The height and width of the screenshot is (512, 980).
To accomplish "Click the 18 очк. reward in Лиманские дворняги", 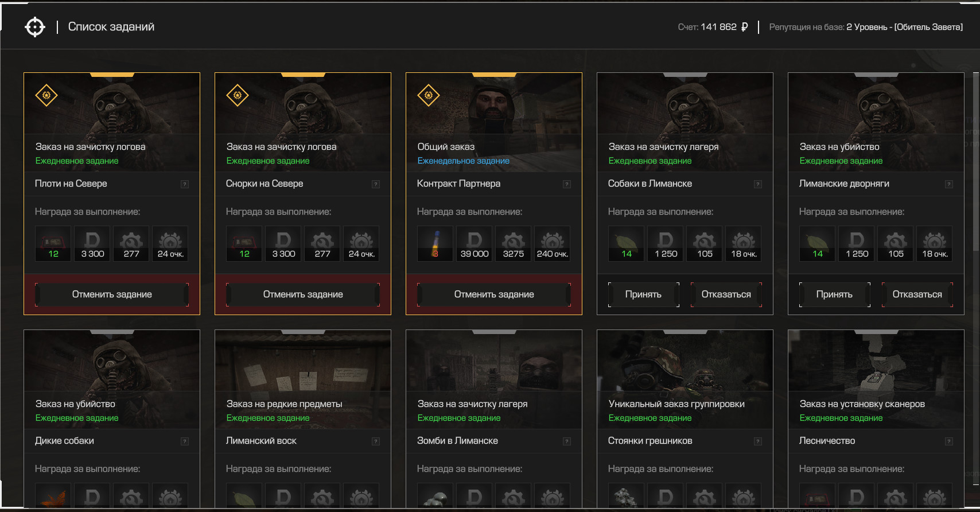I will coord(935,244).
